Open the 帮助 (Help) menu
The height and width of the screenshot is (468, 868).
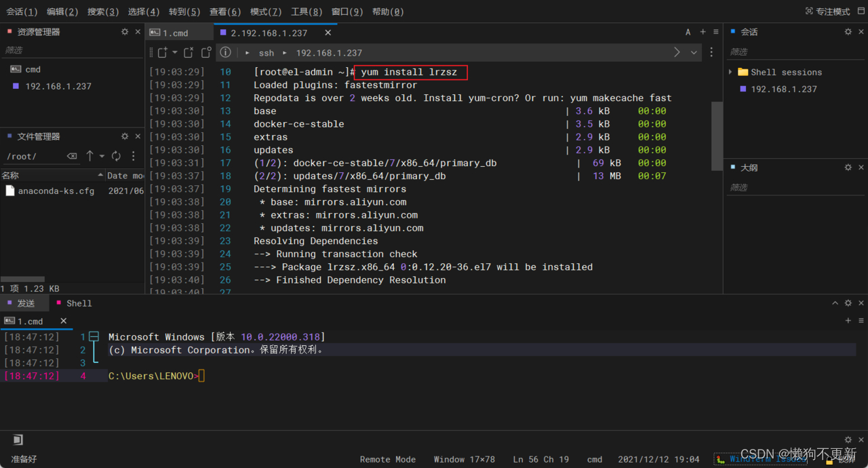388,12
